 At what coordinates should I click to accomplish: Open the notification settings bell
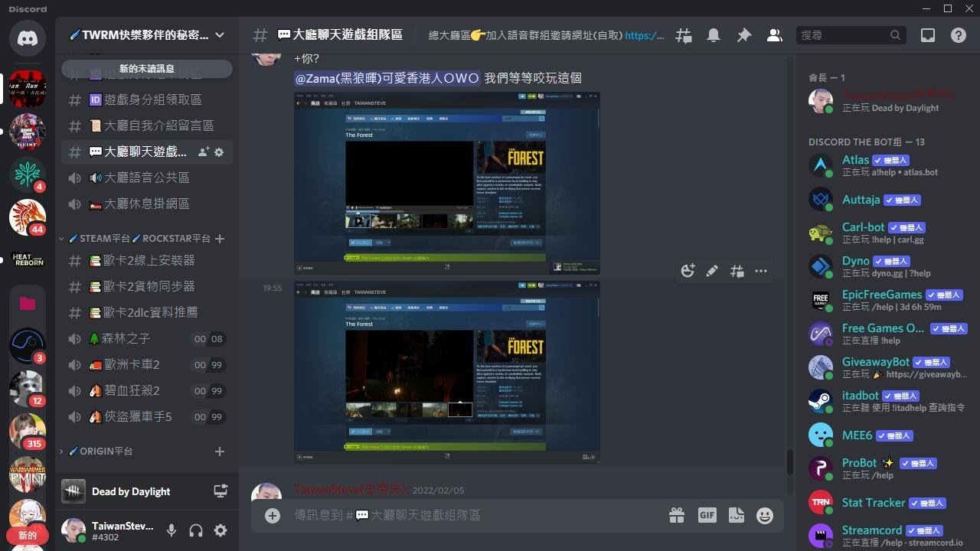click(712, 35)
